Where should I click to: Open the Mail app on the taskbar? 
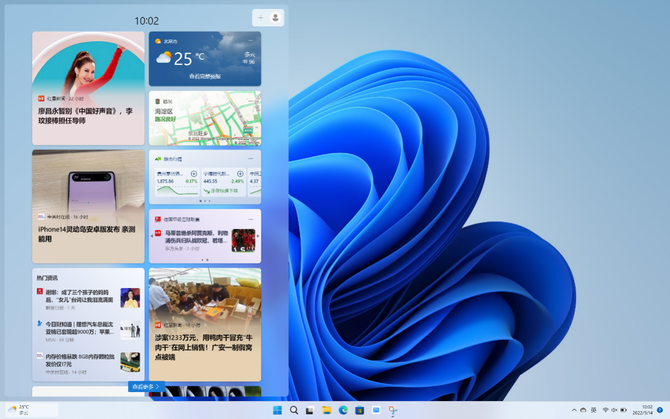click(376, 410)
